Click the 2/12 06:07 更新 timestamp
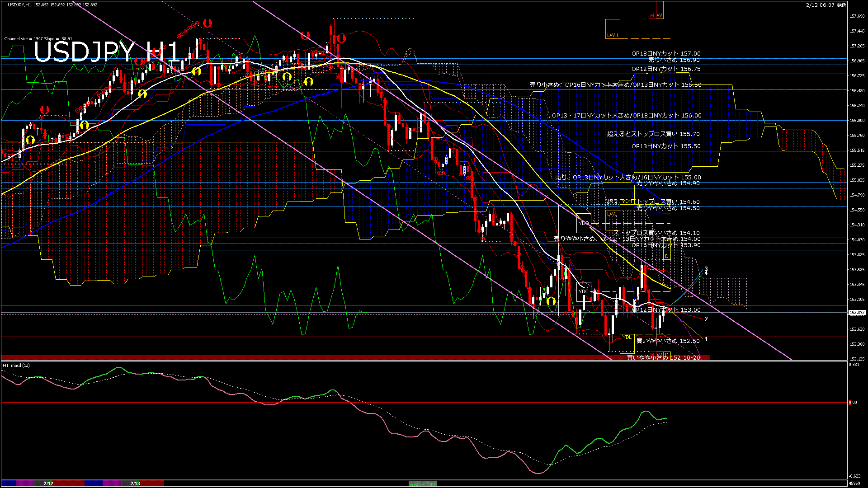The image size is (868, 488). pos(826,5)
